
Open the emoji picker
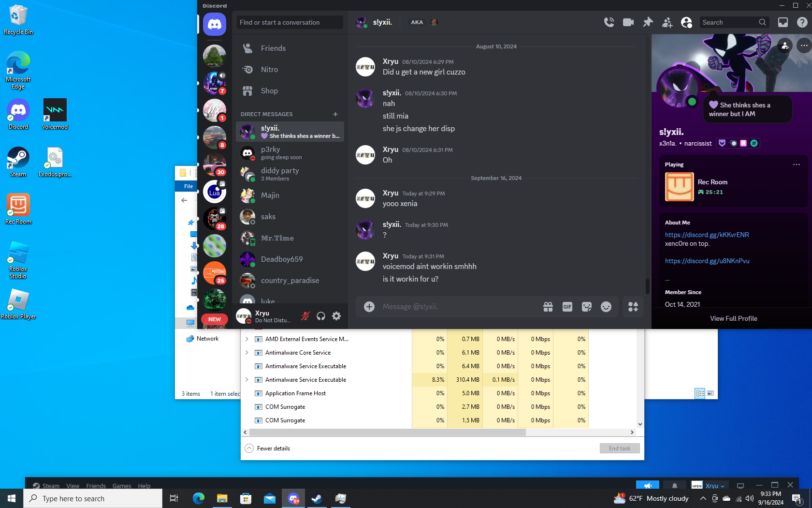coord(606,307)
